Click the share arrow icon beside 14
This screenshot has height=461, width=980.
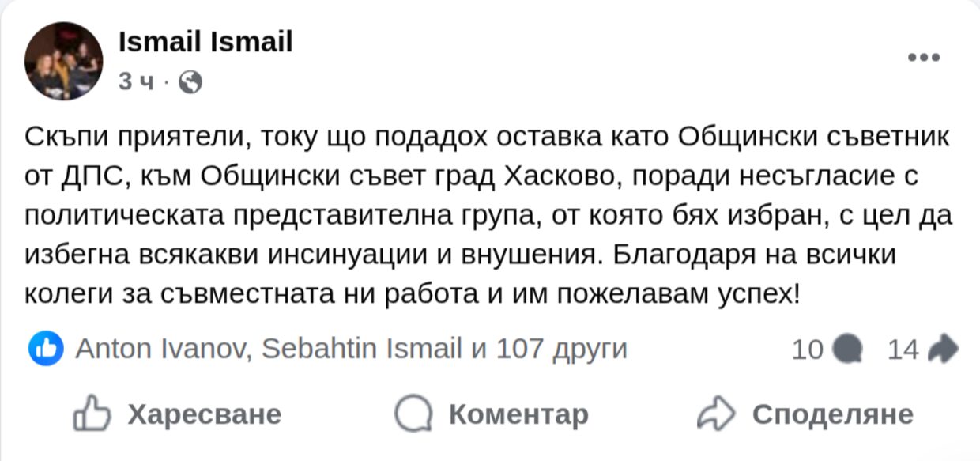click(x=942, y=349)
